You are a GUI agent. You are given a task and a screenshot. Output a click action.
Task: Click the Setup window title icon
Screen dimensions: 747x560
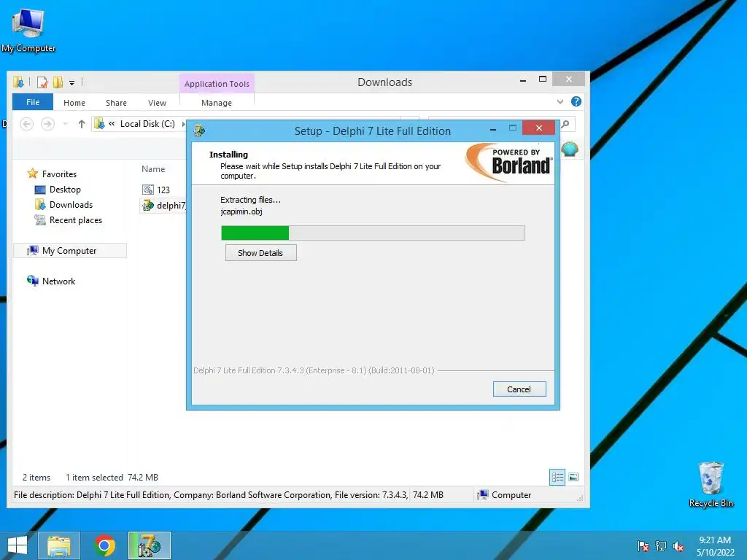(x=199, y=131)
